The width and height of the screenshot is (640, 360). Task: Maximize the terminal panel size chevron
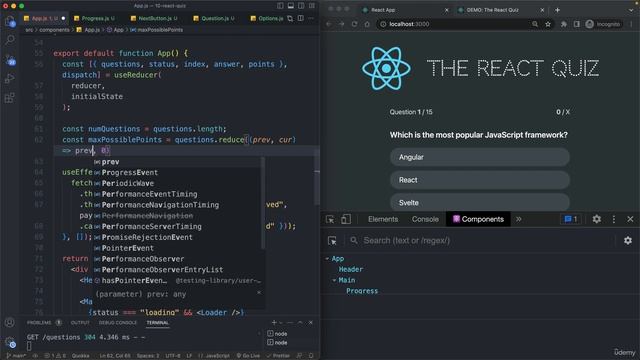tap(300, 322)
